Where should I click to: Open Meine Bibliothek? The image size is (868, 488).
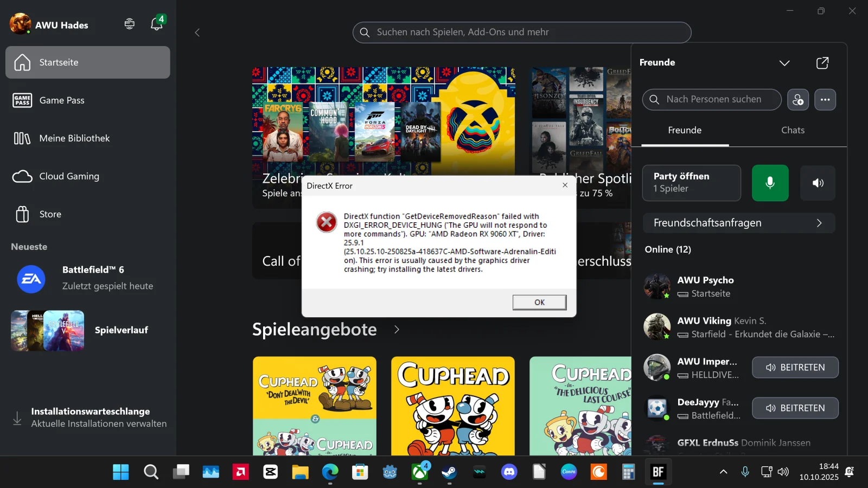(88, 138)
